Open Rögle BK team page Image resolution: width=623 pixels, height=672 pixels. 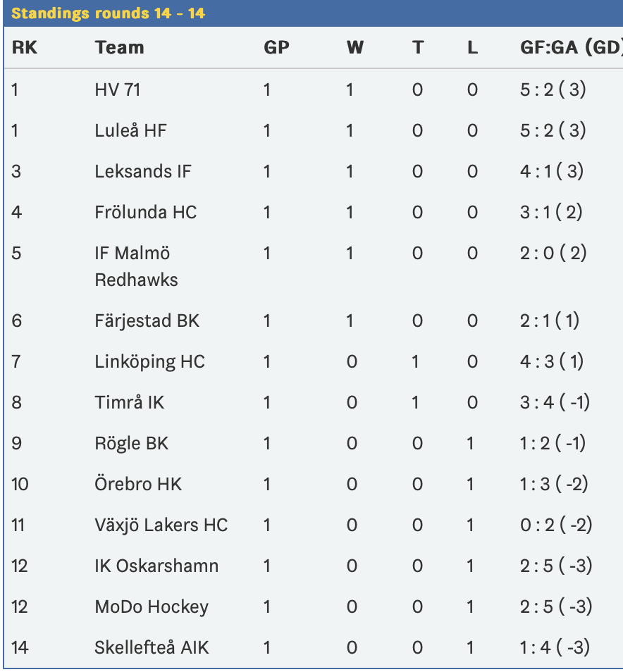[x=132, y=444]
